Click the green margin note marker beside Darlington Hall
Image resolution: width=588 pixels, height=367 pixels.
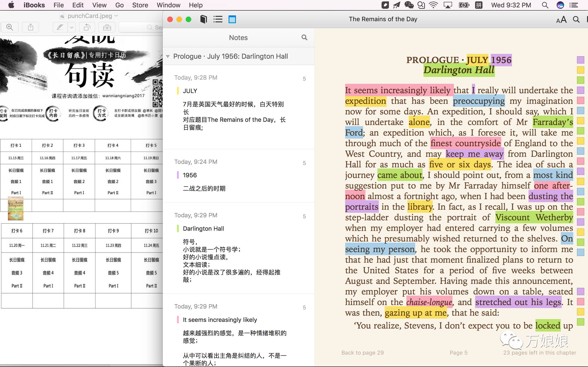[x=580, y=80]
